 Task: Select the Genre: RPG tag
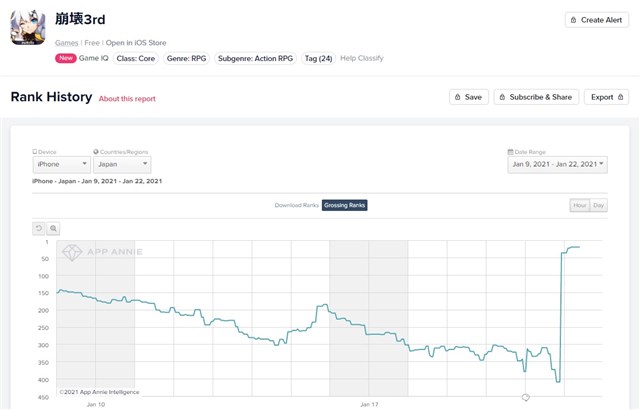tap(187, 58)
